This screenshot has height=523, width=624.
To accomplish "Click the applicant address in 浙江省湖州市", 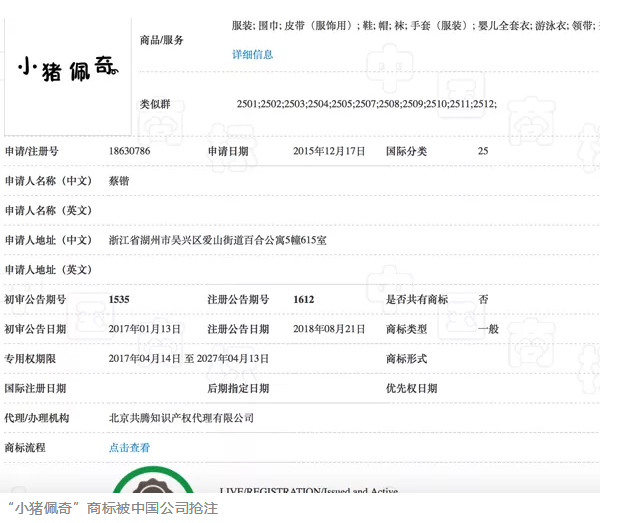I will point(217,240).
